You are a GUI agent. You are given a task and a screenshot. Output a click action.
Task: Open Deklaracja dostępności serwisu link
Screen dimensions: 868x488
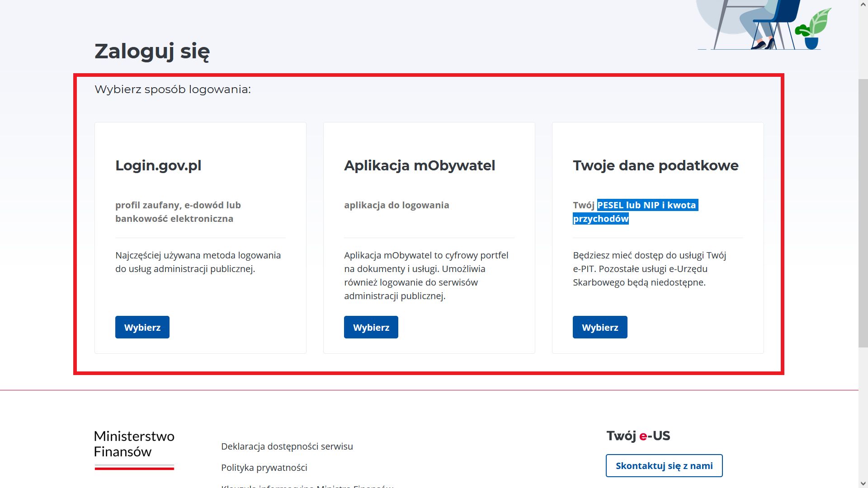tap(287, 446)
